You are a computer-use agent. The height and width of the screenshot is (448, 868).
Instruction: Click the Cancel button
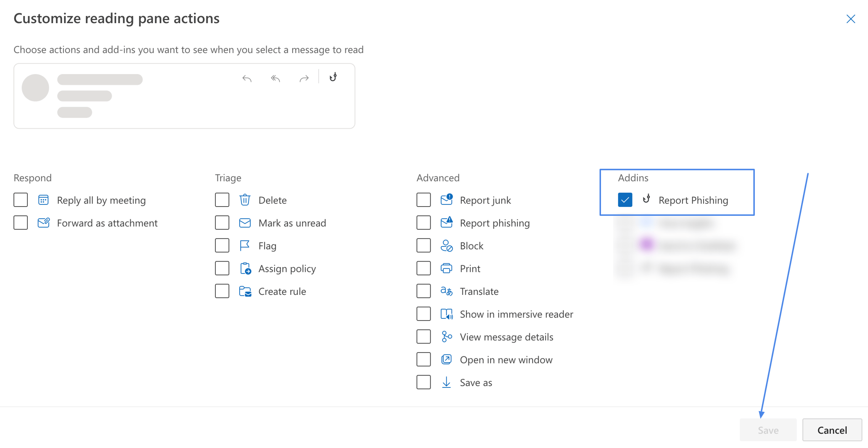tap(832, 429)
